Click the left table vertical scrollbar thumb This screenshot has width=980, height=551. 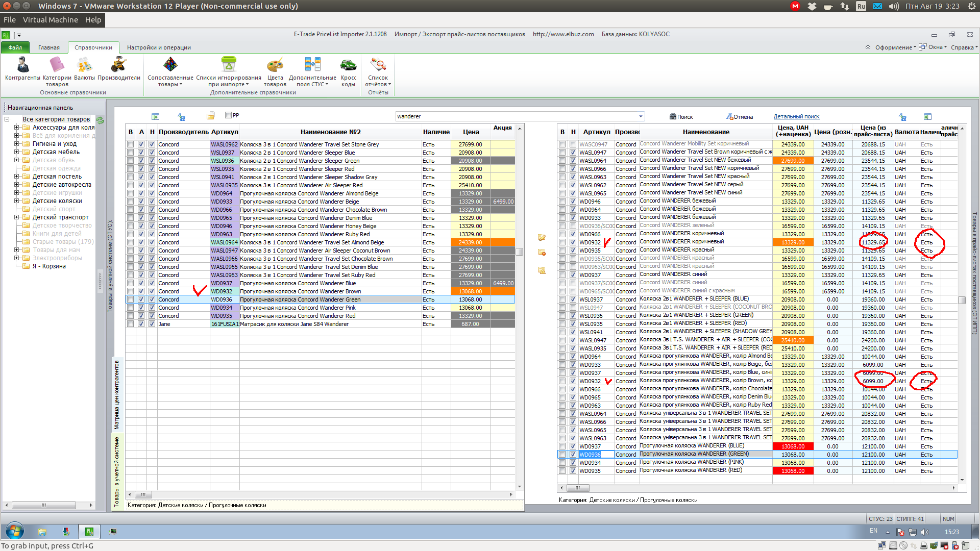[x=520, y=252]
